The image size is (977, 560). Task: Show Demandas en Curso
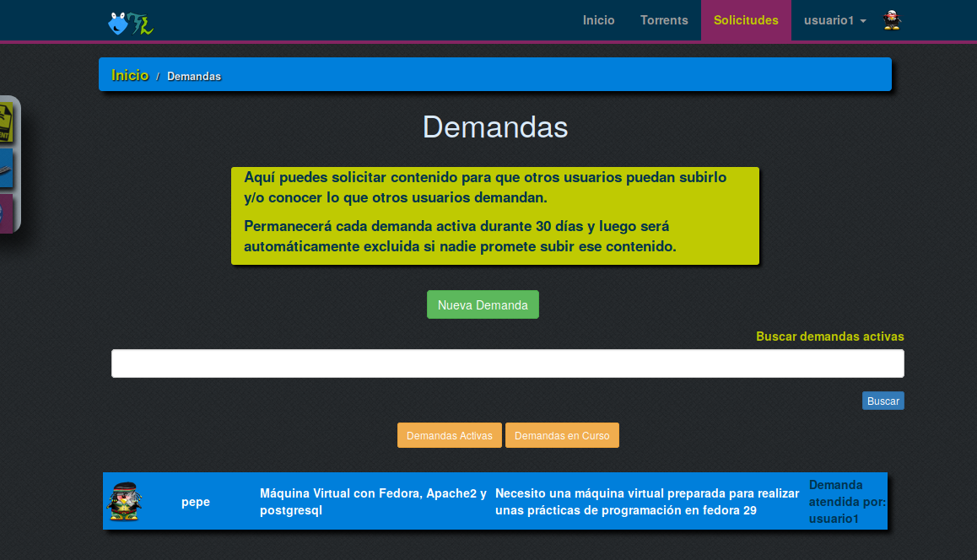[x=562, y=435]
